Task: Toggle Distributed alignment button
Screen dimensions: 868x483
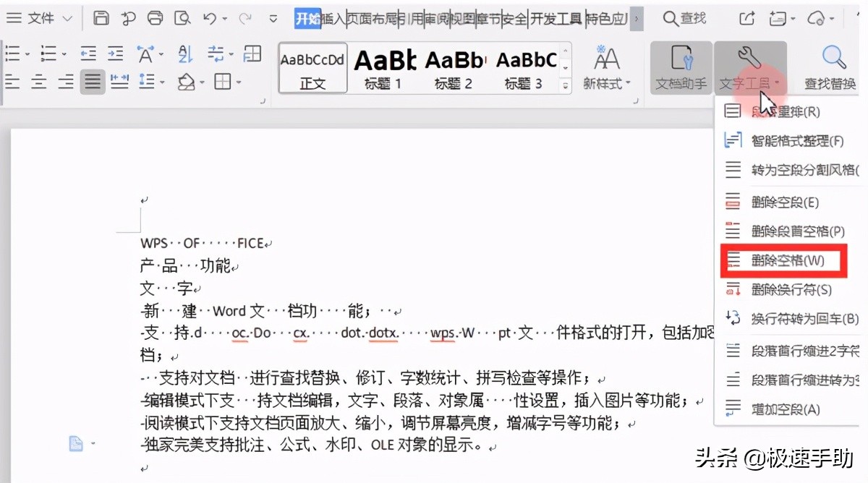Action: point(119,82)
